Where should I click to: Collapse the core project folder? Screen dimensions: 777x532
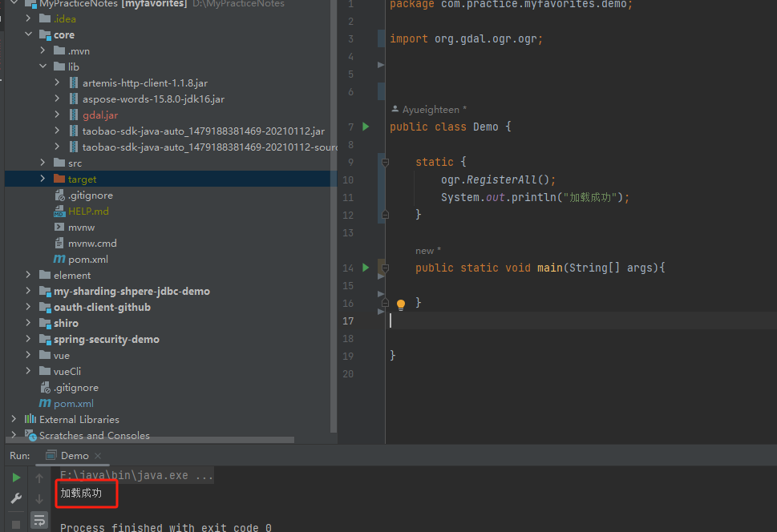28,34
